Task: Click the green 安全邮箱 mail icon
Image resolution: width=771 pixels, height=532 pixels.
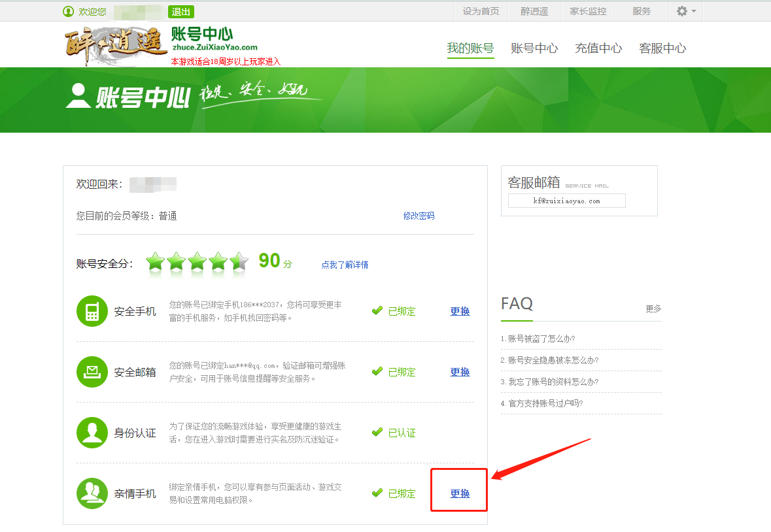Action: pos(92,372)
